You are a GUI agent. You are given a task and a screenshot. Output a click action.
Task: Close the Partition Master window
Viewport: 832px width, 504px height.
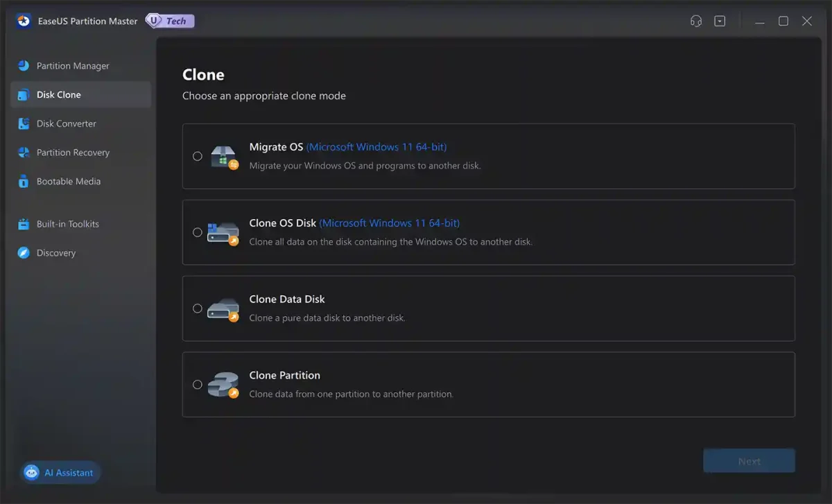tap(807, 21)
